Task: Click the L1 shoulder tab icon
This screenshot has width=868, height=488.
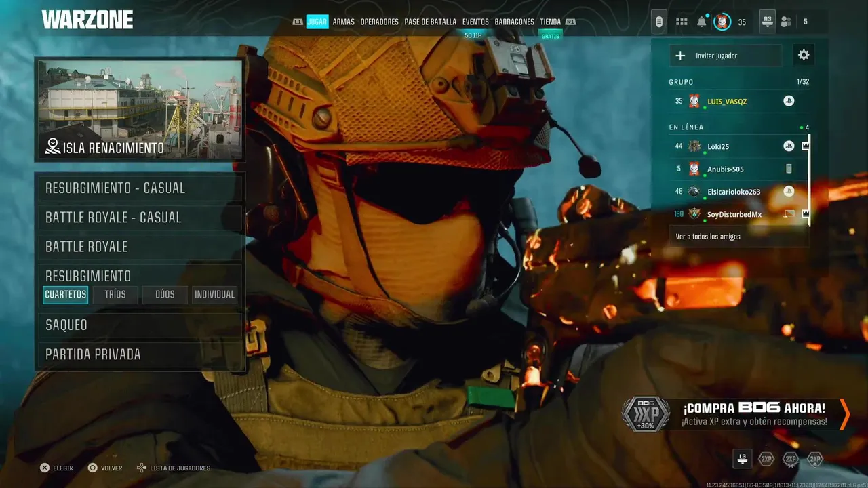Action: 298,22
